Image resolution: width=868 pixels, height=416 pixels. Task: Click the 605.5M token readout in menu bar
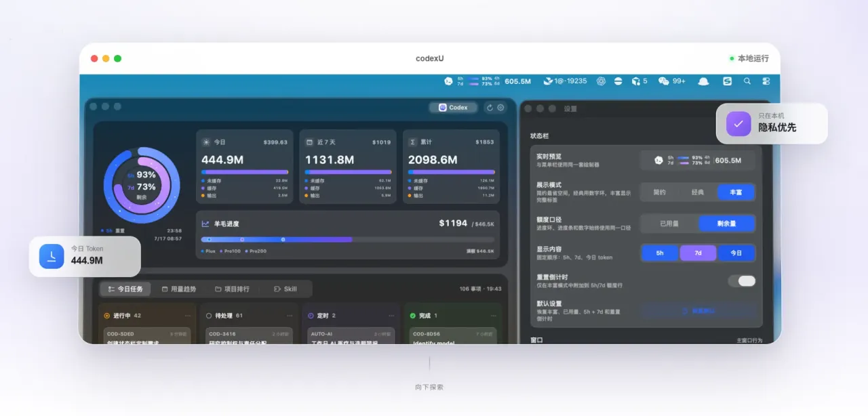pos(517,81)
